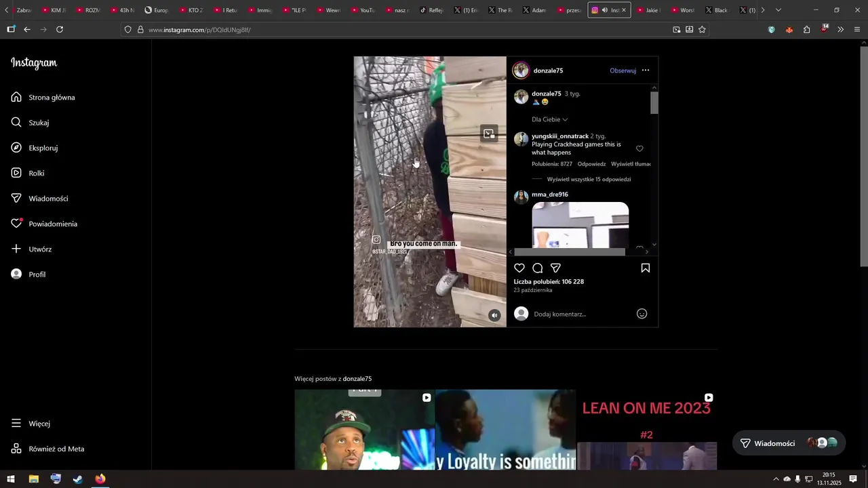The height and width of the screenshot is (488, 868).
Task: Click the browser Back arrow
Action: [x=27, y=30]
